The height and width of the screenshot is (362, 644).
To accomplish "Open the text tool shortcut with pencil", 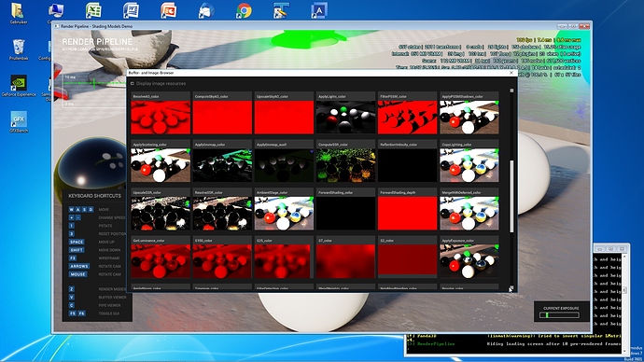I will (281, 10).
